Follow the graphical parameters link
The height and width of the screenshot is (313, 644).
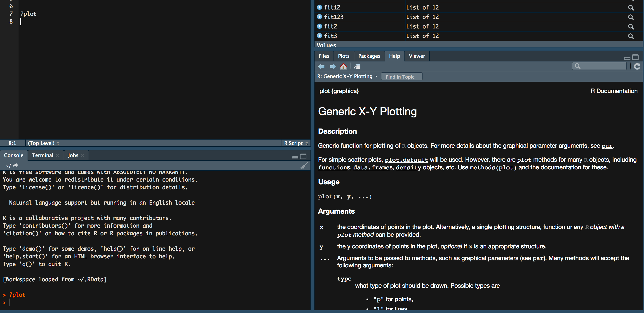click(489, 258)
